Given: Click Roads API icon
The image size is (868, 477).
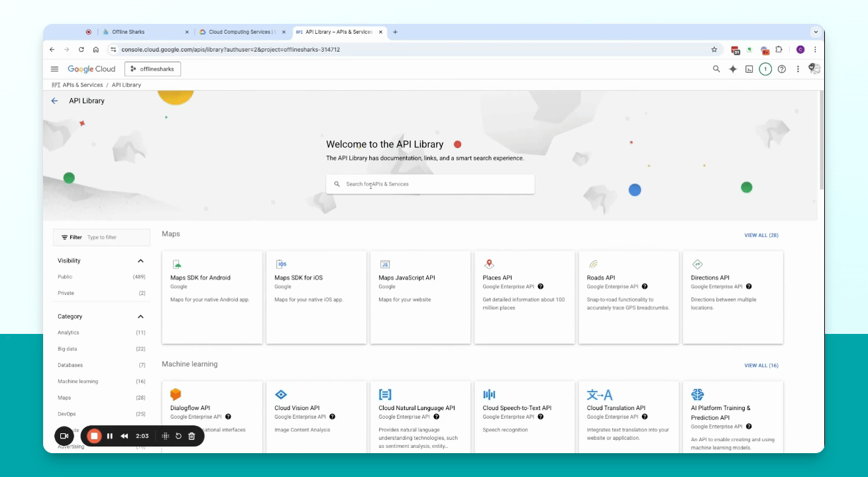Looking at the screenshot, I should [x=593, y=264].
